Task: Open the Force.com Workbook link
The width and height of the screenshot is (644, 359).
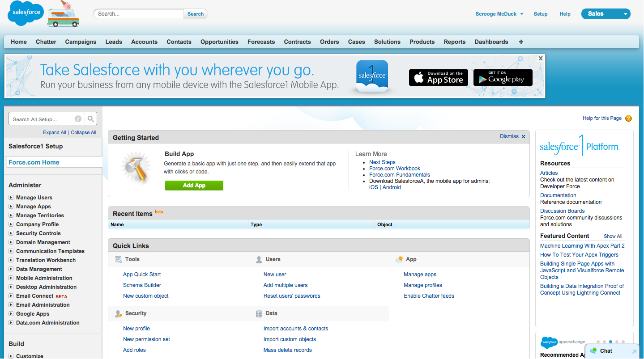Action: coord(395,169)
